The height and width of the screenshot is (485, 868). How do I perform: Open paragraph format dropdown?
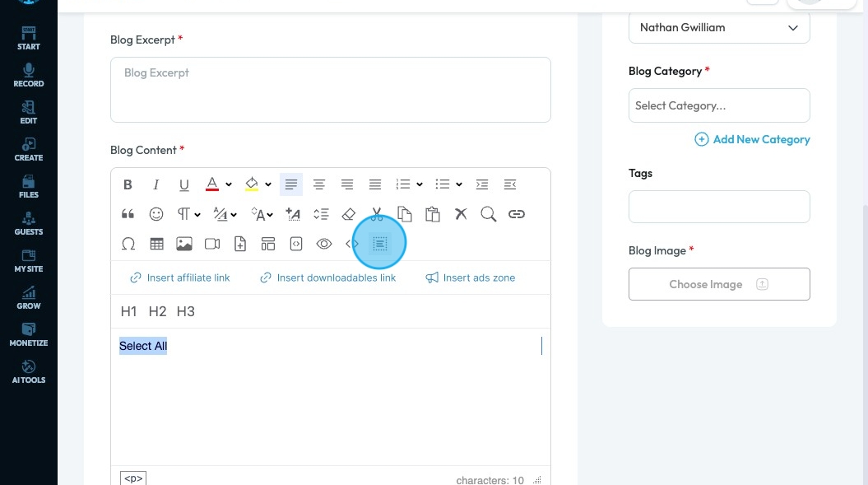click(x=188, y=214)
